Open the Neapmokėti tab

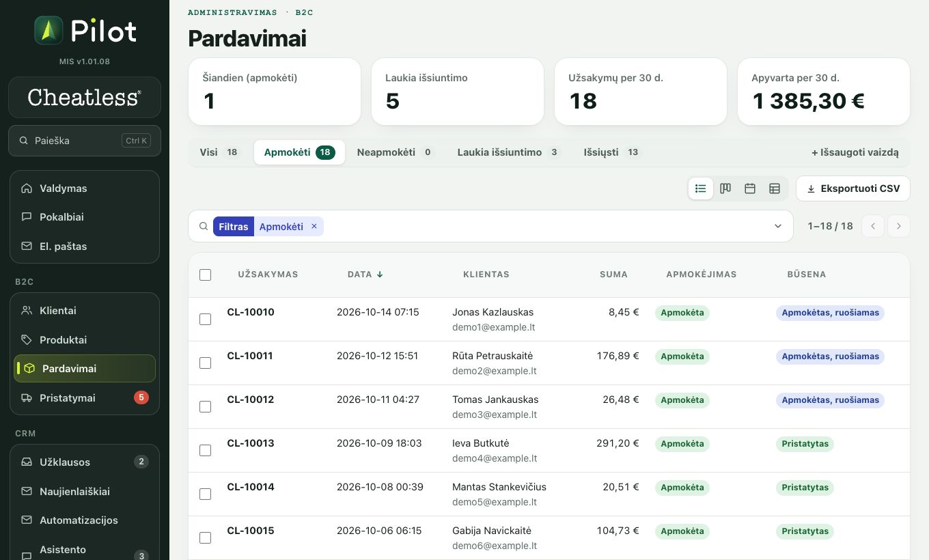click(395, 152)
